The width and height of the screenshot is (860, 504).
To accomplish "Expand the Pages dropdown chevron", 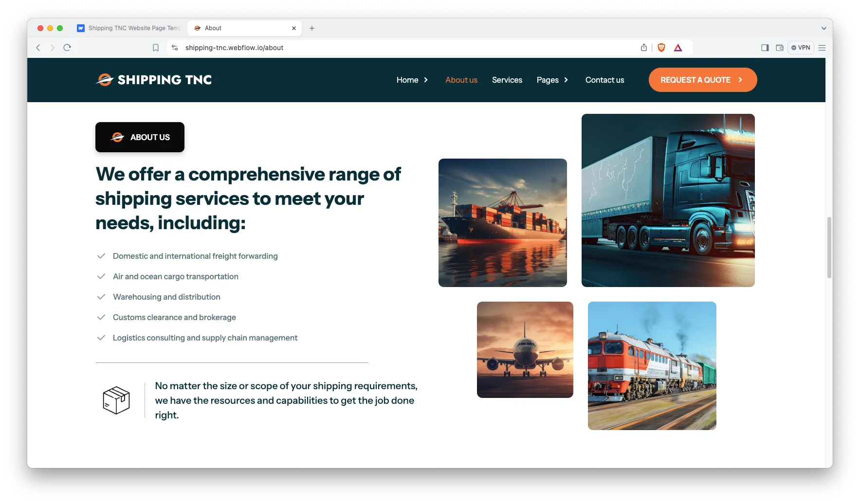I will (x=566, y=80).
